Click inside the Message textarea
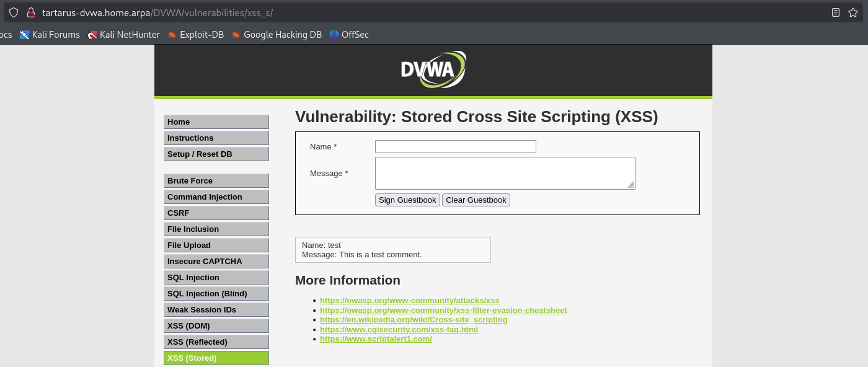868x367 pixels. (505, 173)
